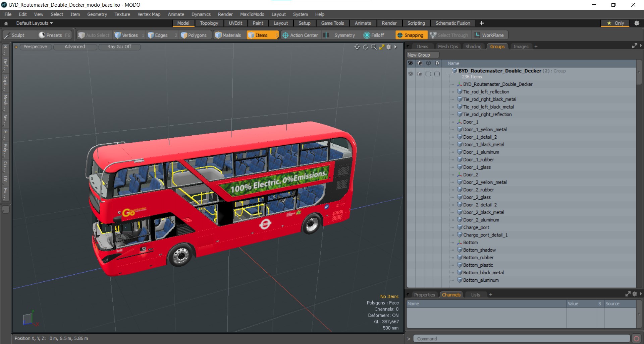Viewport: 644px width, 344px height.
Task: Add a new tab next to Lists
Action: coord(490,295)
